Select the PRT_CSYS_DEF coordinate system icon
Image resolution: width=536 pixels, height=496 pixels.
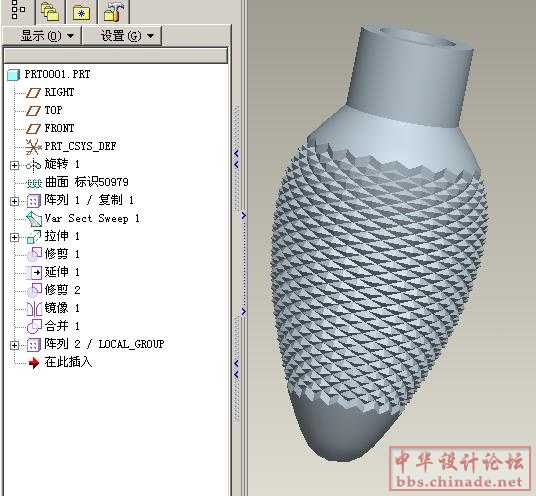coord(34,147)
